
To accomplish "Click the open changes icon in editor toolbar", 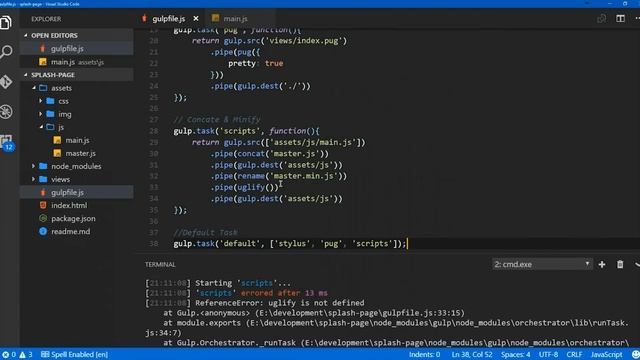I will (x=601, y=19).
